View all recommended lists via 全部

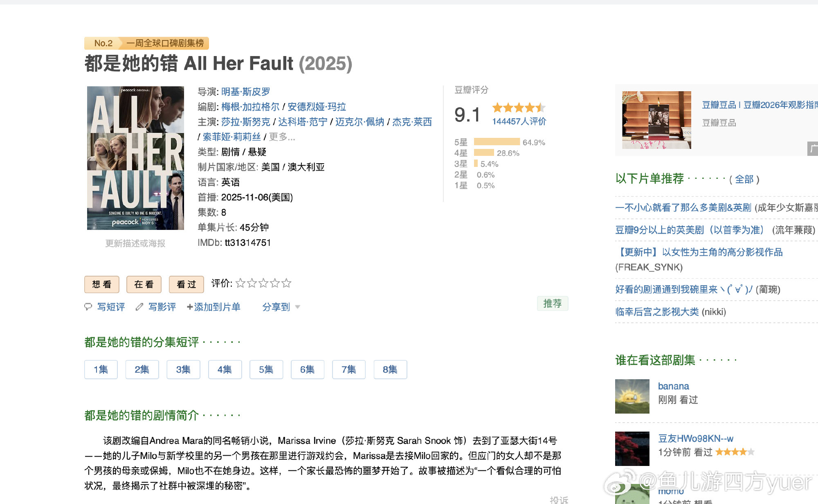[x=744, y=179]
